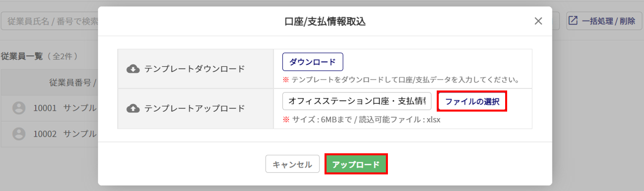644x191 pixels.
Task: Select the テンプレートアップロード row label
Action: tap(195, 108)
